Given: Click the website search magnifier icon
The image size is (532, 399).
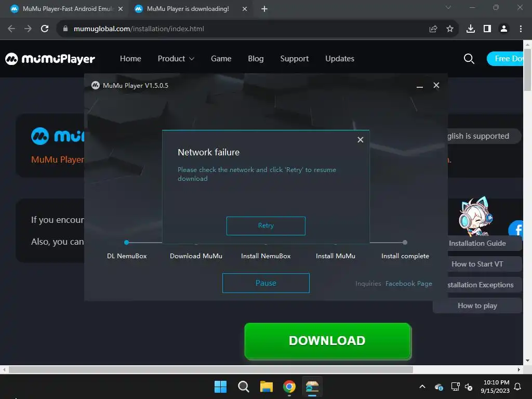Looking at the screenshot, I should pyautogui.click(x=469, y=59).
